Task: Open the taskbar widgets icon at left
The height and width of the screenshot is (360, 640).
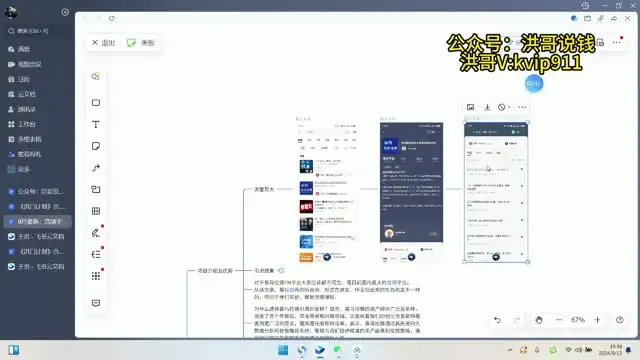Action: (x=13, y=350)
